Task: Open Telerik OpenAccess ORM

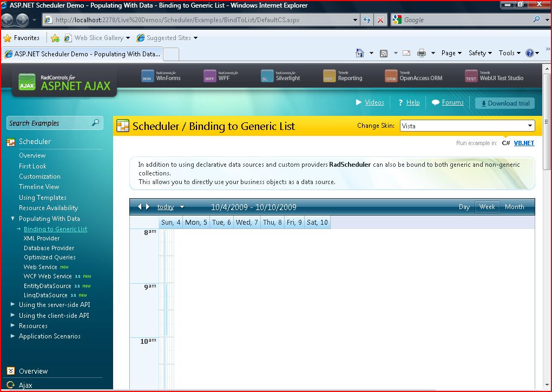Action: click(x=413, y=76)
